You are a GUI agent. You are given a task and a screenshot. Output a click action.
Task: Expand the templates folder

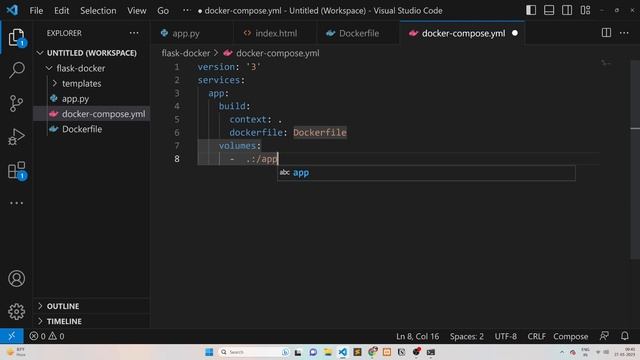pyautogui.click(x=54, y=83)
